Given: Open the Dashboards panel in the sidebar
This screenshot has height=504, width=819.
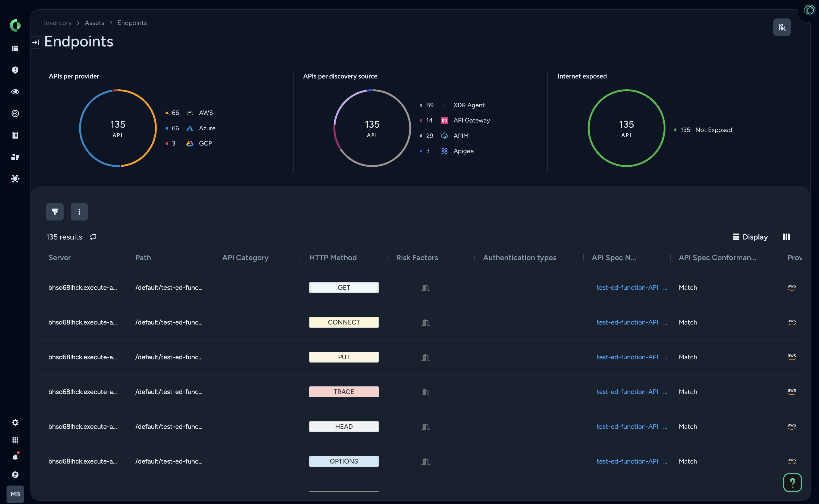Looking at the screenshot, I should [x=15, y=48].
